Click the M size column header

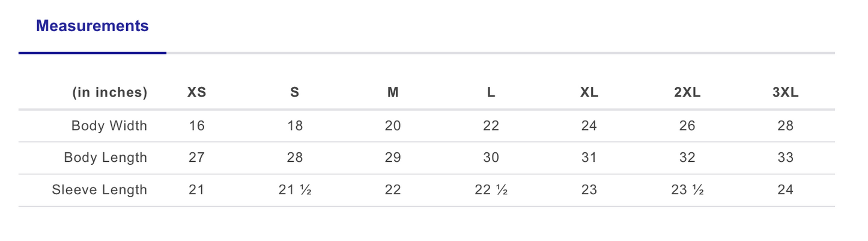393,93
